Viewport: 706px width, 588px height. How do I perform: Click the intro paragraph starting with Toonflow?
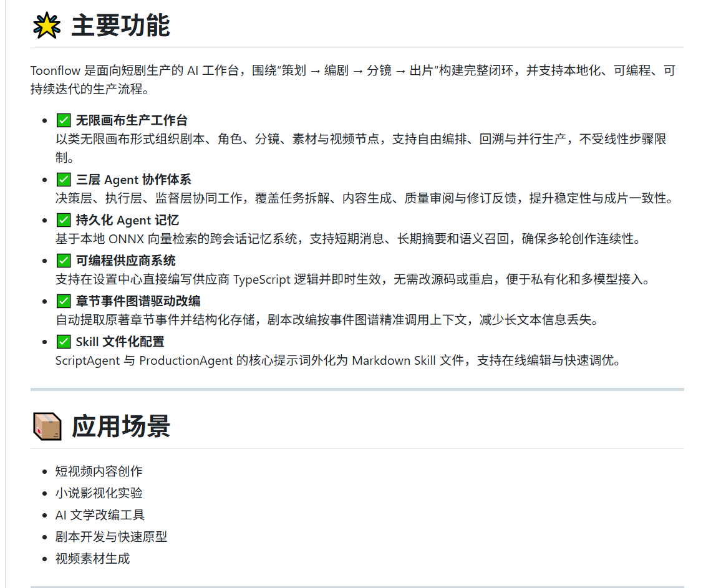point(354,80)
